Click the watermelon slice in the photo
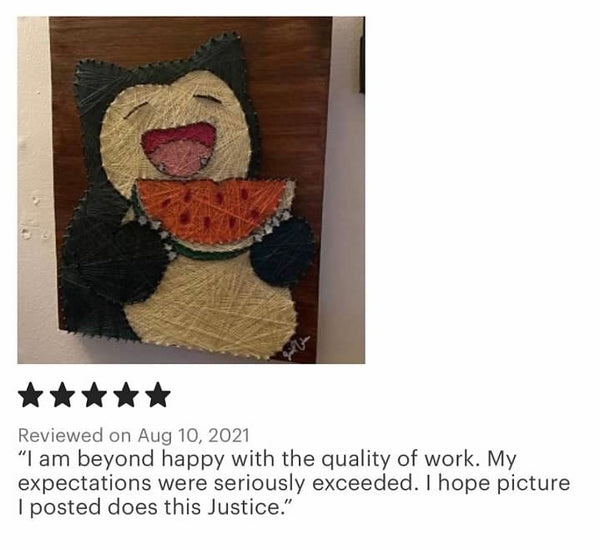This screenshot has width=600, height=550. coord(212,216)
